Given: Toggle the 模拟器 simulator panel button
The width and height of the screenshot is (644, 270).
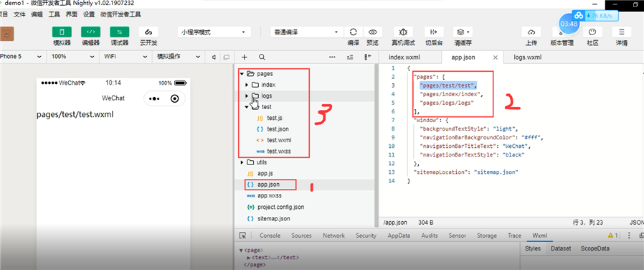Looking at the screenshot, I should (62, 32).
